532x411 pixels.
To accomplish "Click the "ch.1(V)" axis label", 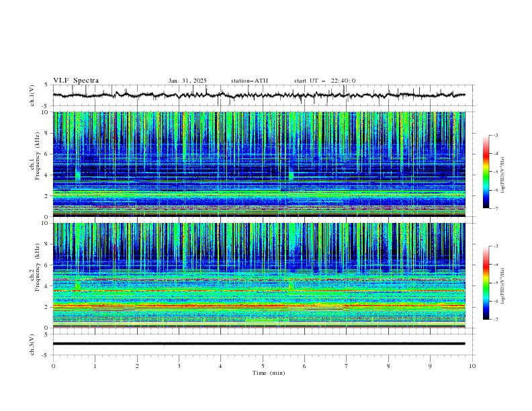I will pos(32,95).
